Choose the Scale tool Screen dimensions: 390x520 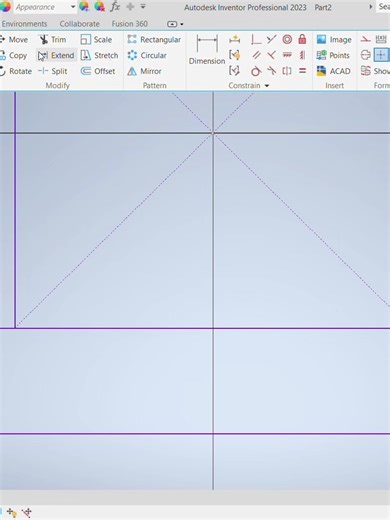pyautogui.click(x=96, y=40)
